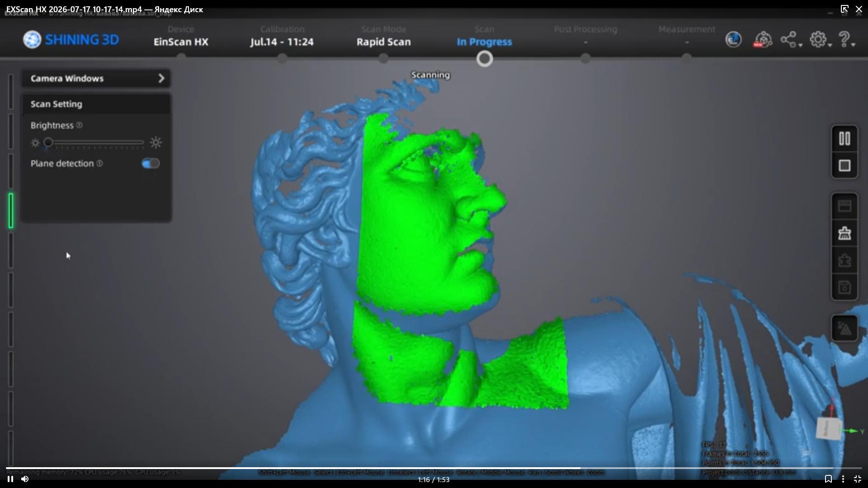Screen dimensions: 868x488
Task: Open the settings gear dropdown
Action: (x=820, y=40)
